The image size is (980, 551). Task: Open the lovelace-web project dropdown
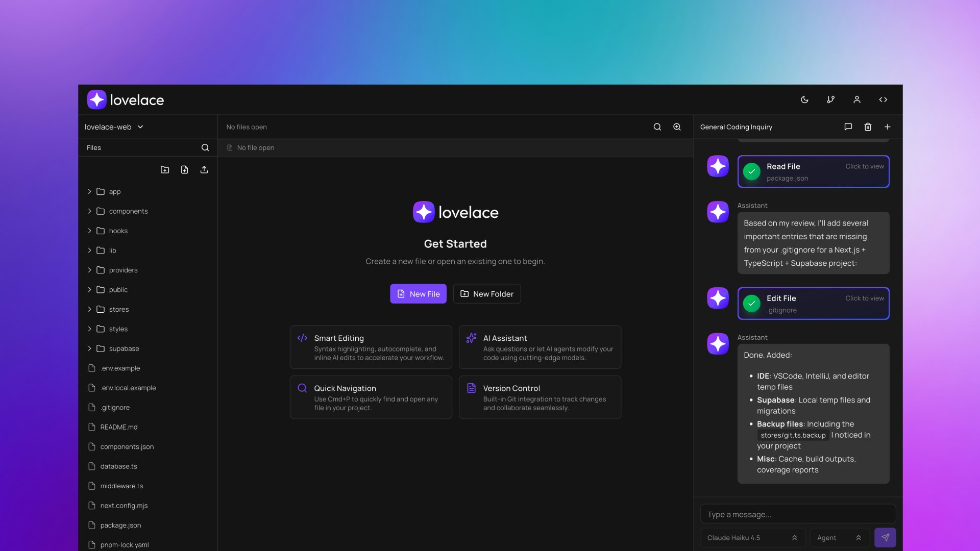pos(114,127)
